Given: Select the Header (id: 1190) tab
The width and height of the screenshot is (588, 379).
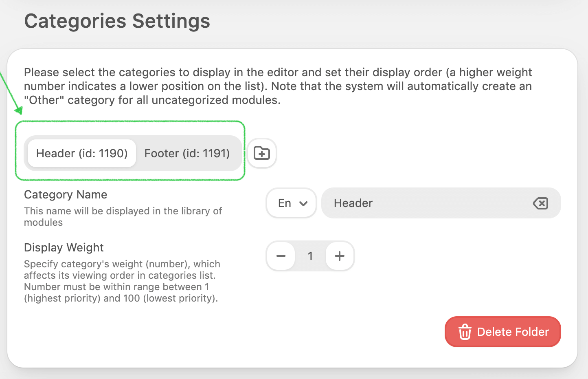Looking at the screenshot, I should (x=82, y=153).
